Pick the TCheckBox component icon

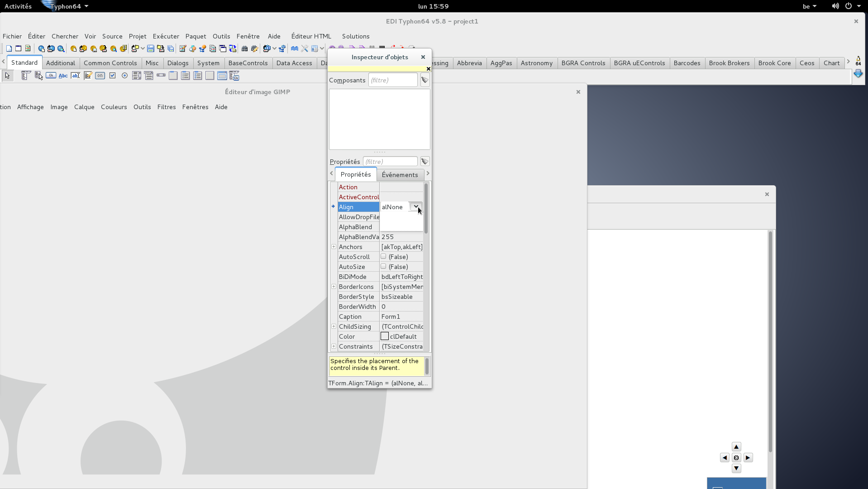click(112, 76)
